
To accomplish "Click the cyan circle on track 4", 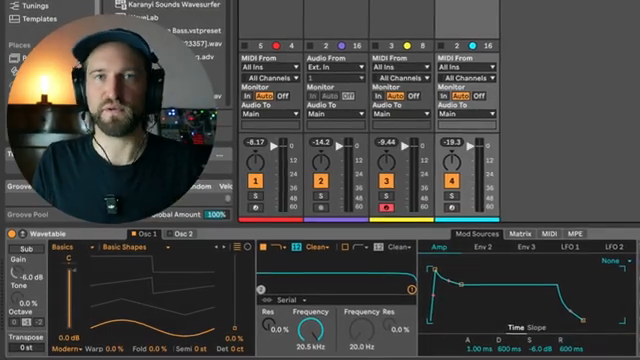I will tap(473, 46).
